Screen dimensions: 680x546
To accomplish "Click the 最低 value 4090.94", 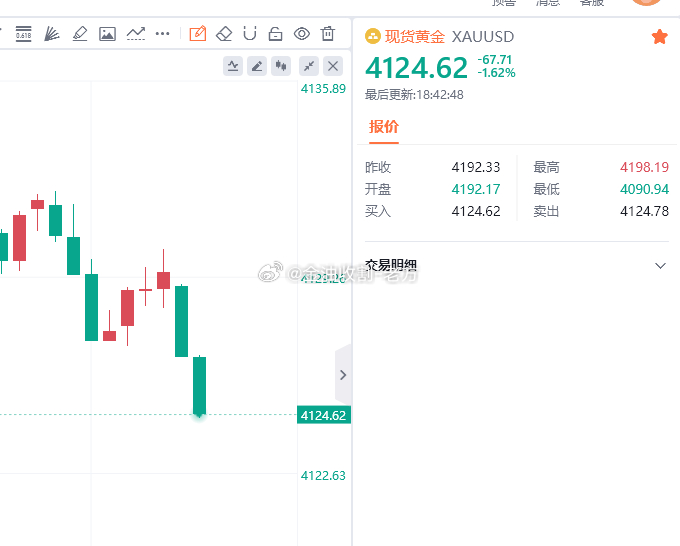I will pyautogui.click(x=644, y=189).
